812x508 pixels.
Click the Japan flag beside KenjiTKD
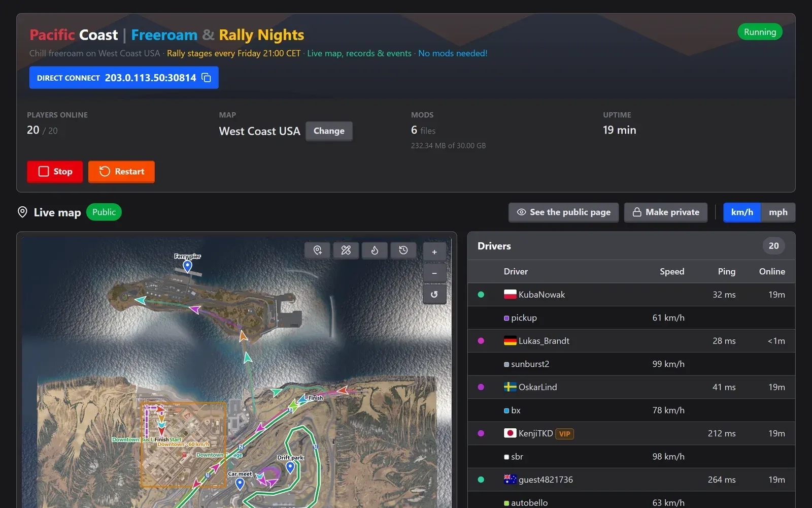click(510, 433)
